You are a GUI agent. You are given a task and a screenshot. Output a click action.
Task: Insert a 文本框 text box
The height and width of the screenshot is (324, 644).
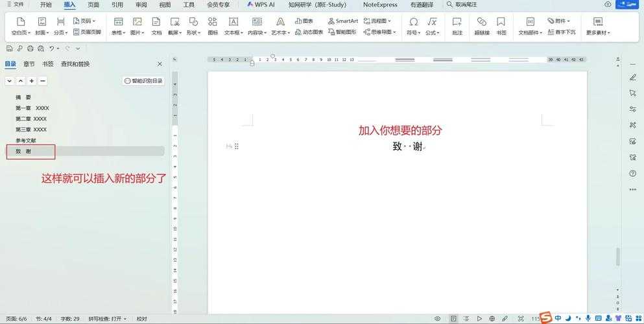coord(233,25)
